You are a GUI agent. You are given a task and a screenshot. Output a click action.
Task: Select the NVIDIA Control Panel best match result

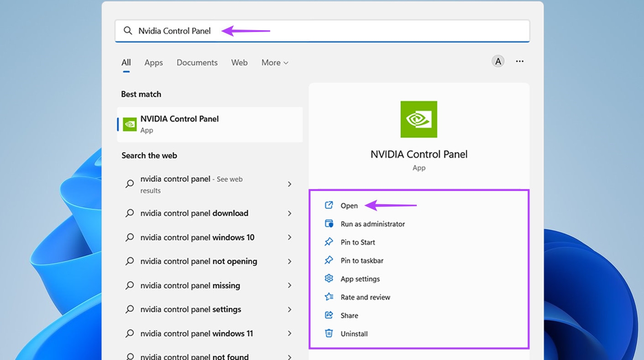(x=210, y=124)
